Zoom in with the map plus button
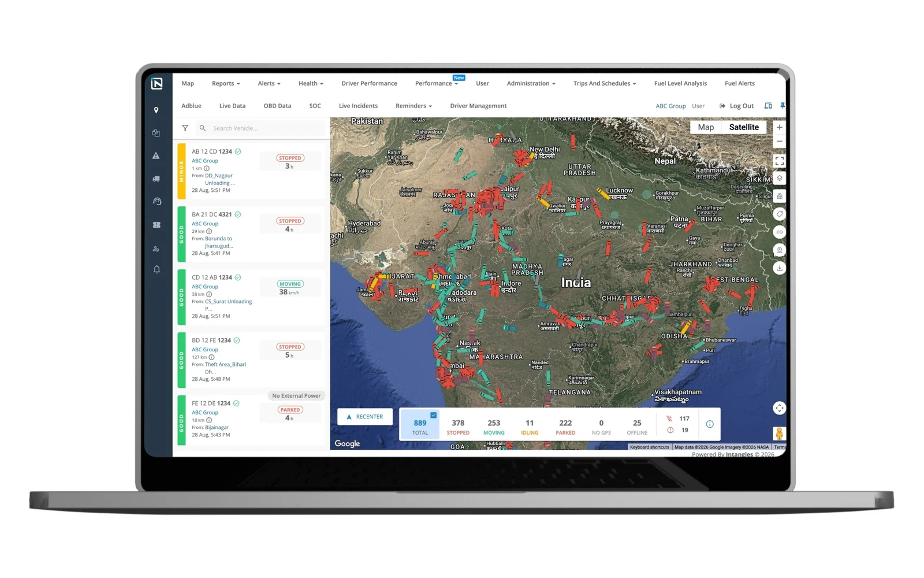Image resolution: width=924 pixels, height=578 pixels. (779, 127)
